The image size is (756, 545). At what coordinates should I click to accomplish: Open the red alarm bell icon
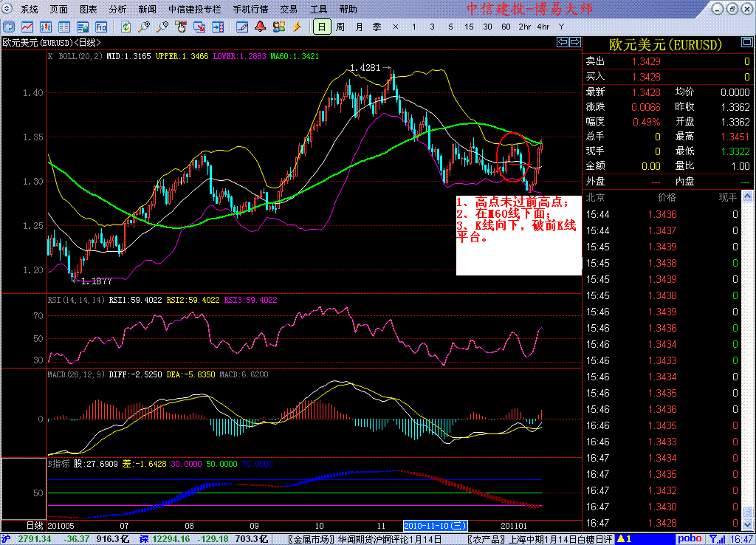point(261,27)
